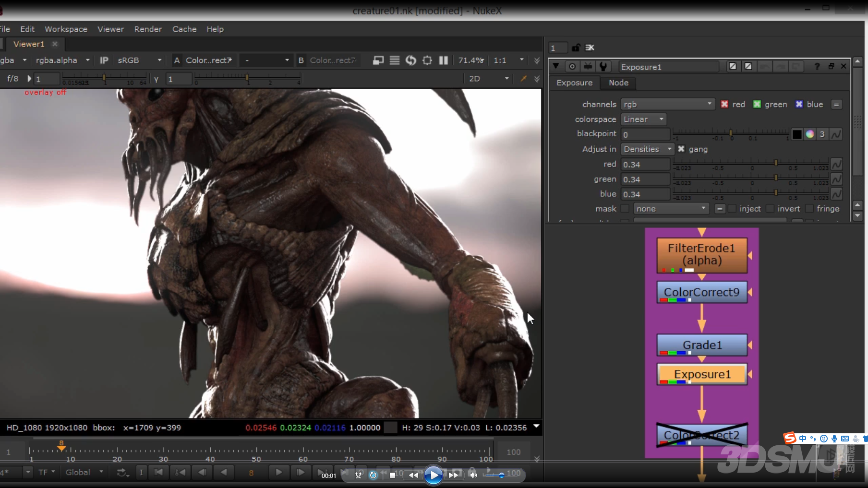This screenshot has height=488, width=868.
Task: Collapse the Exposure1 panel with the triangle
Action: pyautogui.click(x=556, y=66)
